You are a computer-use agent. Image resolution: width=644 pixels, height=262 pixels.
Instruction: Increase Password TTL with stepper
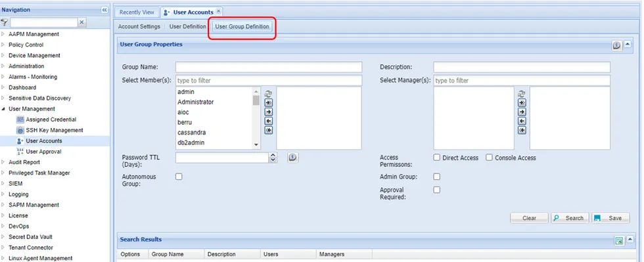[x=273, y=155]
